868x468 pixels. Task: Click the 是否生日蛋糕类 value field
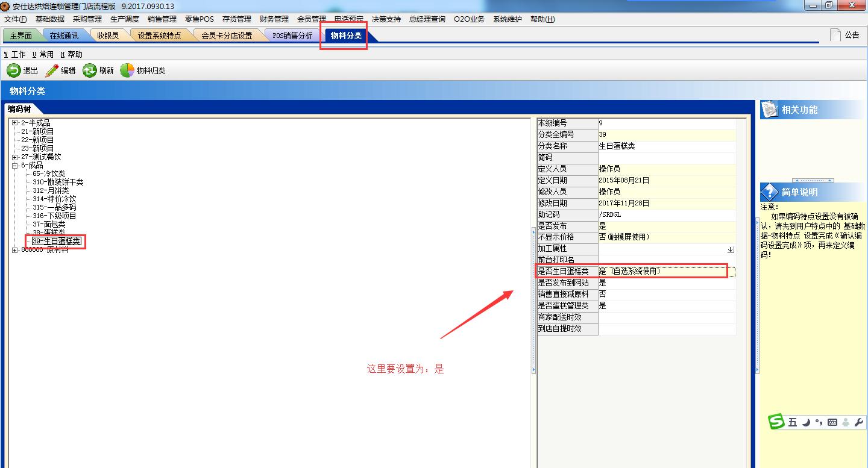667,272
